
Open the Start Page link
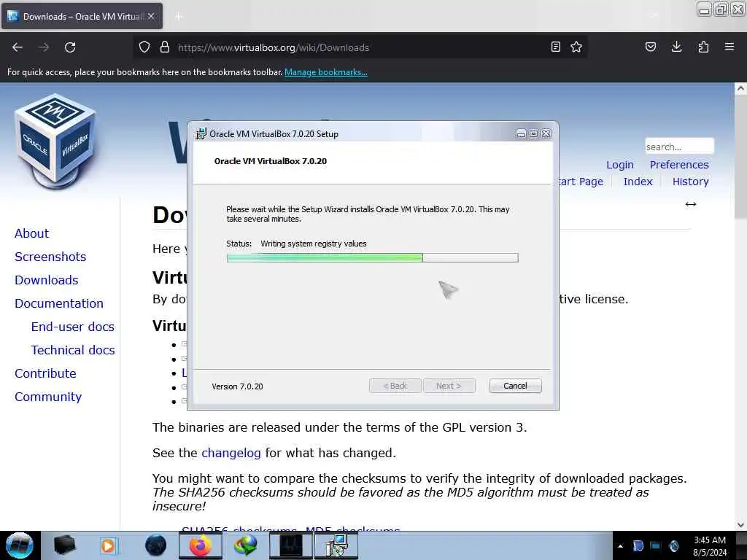581,182
